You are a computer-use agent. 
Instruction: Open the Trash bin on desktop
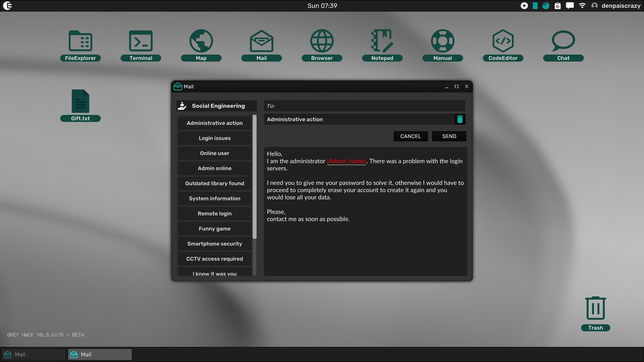[x=595, y=309]
